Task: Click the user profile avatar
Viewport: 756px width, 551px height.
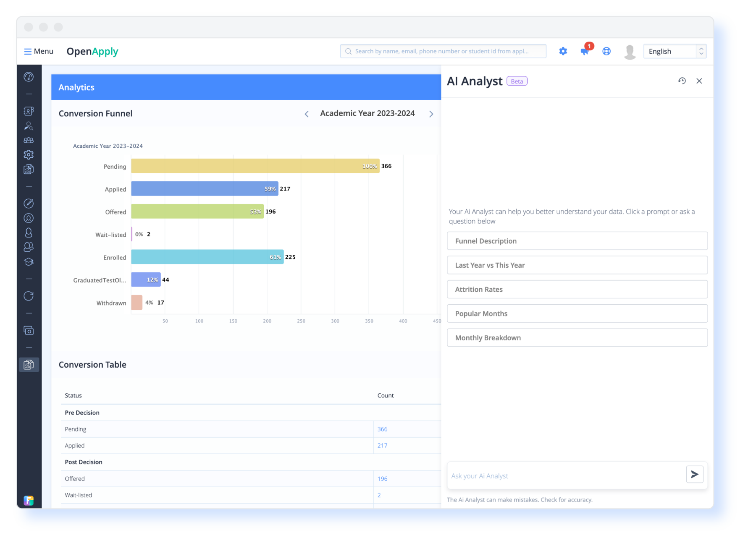Action: tap(629, 52)
